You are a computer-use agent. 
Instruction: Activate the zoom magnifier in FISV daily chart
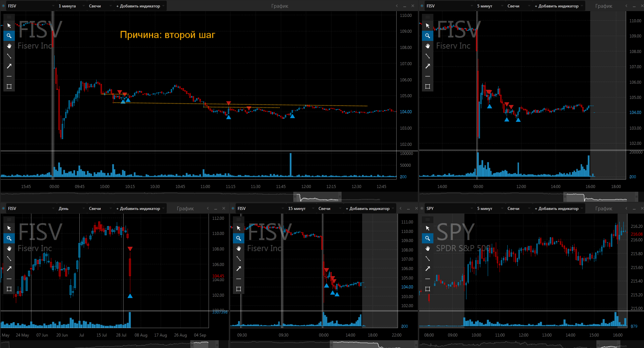tap(9, 238)
